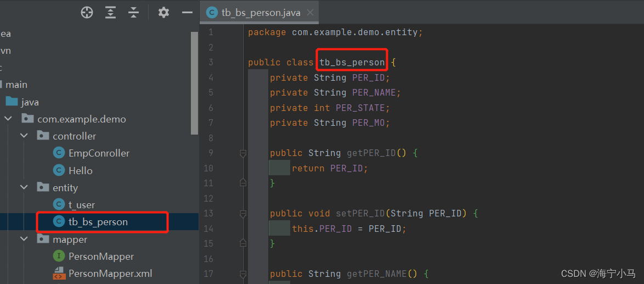Click the tb_bs_person class icon in tree

[x=59, y=222]
